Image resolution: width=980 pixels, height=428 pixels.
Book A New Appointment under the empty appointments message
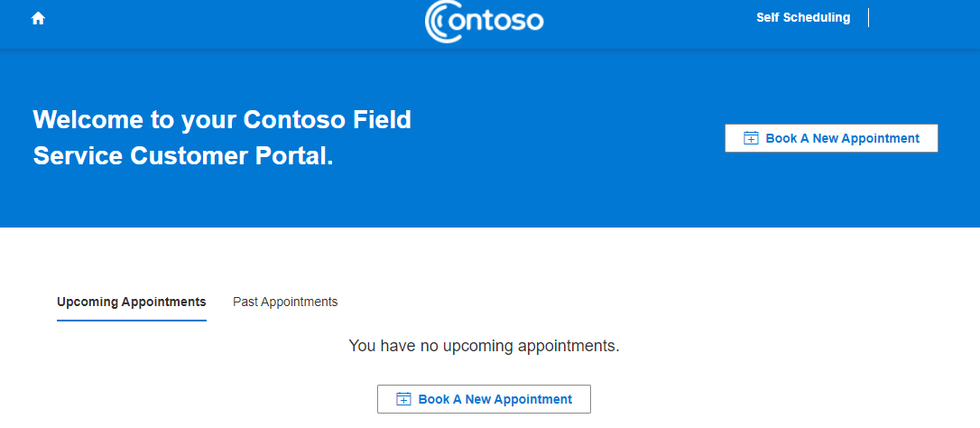pos(484,399)
